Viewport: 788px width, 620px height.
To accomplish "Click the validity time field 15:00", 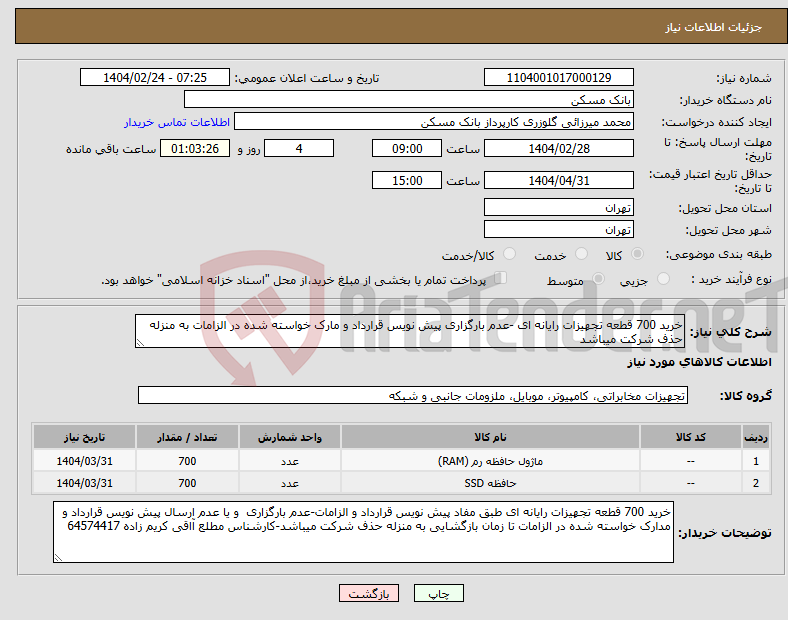I will click(407, 180).
